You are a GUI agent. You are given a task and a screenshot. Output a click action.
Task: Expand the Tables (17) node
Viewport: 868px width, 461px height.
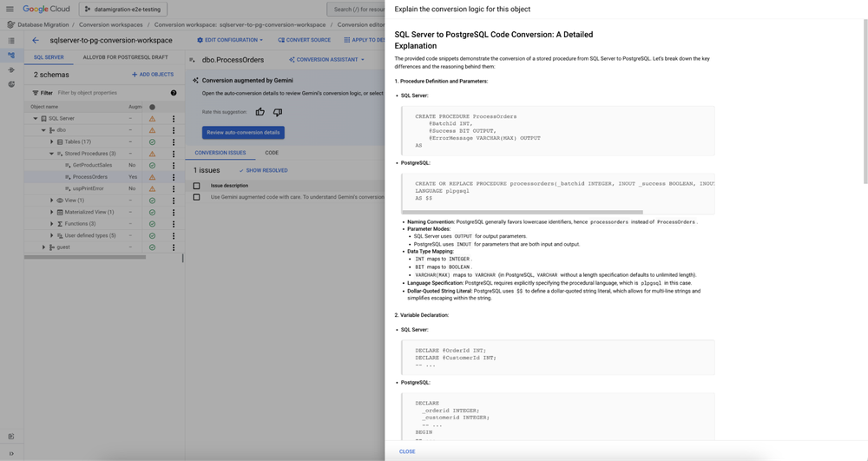tap(52, 142)
